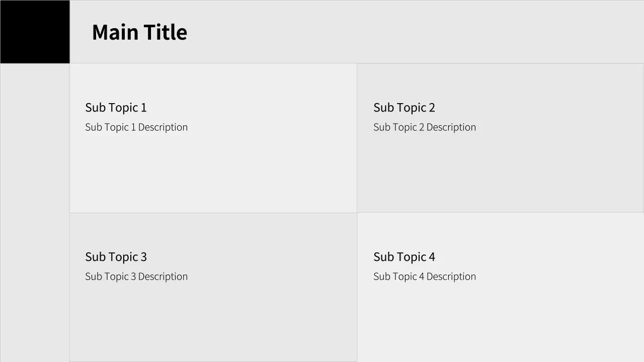The width and height of the screenshot is (644, 362).
Task: Select the Sub Topic 4 Description text
Action: (x=425, y=277)
